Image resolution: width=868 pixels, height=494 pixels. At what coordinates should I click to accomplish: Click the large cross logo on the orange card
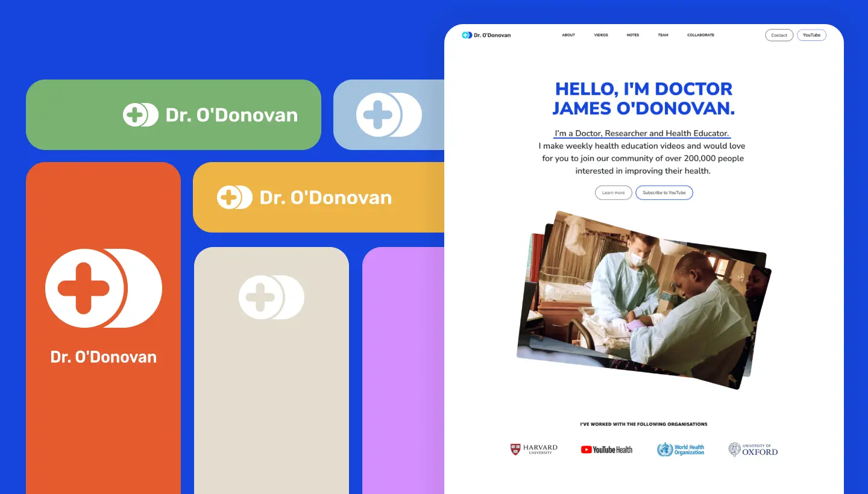[x=104, y=288]
